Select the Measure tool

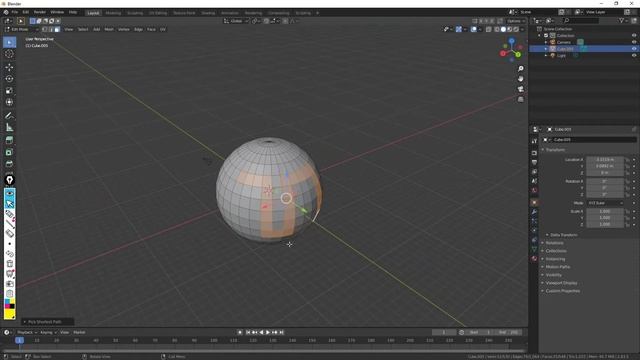(x=9, y=128)
